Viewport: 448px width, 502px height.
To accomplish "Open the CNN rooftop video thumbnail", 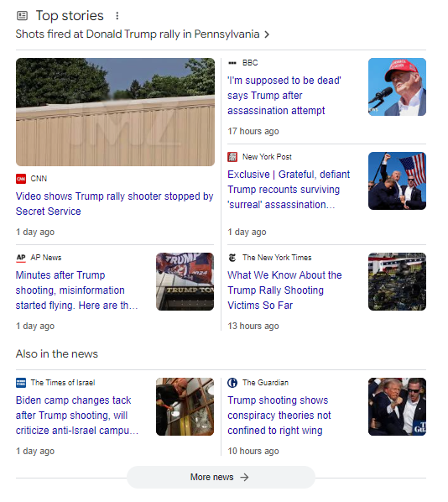I will tap(115, 112).
